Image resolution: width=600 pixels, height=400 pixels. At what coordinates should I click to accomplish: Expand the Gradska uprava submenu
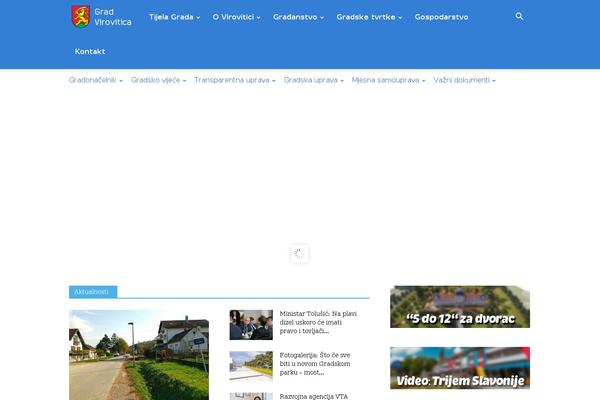point(313,80)
